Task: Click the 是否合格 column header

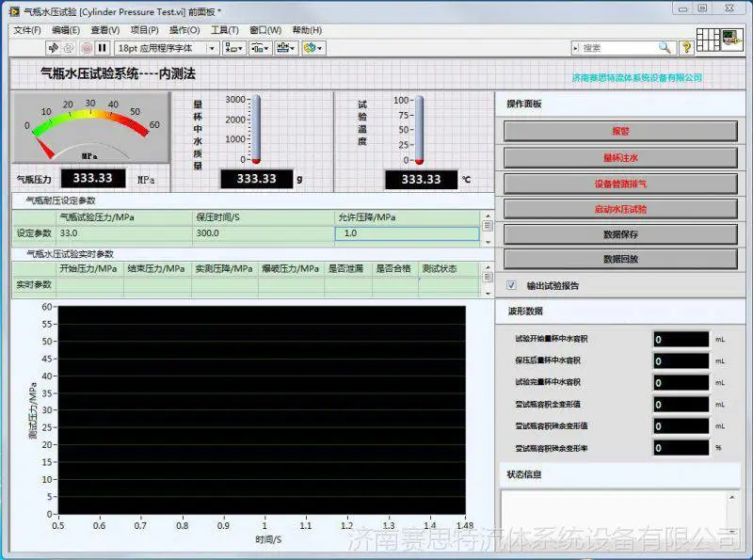Action: click(393, 269)
